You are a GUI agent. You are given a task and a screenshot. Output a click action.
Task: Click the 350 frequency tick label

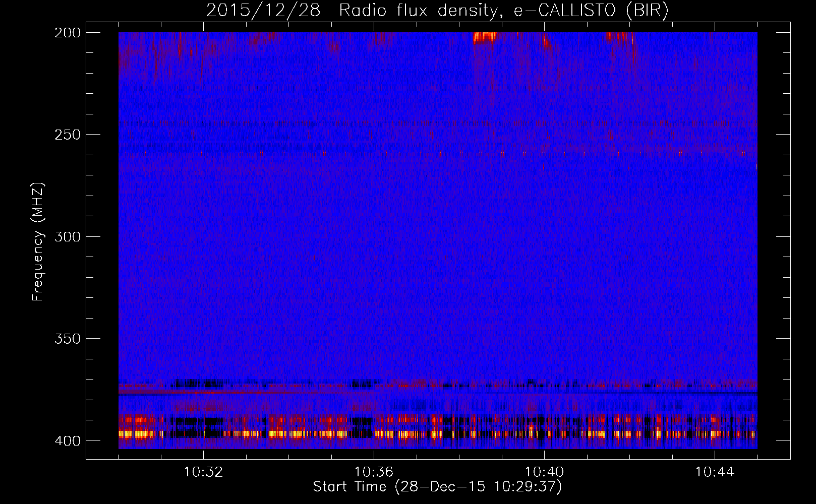[67, 339]
